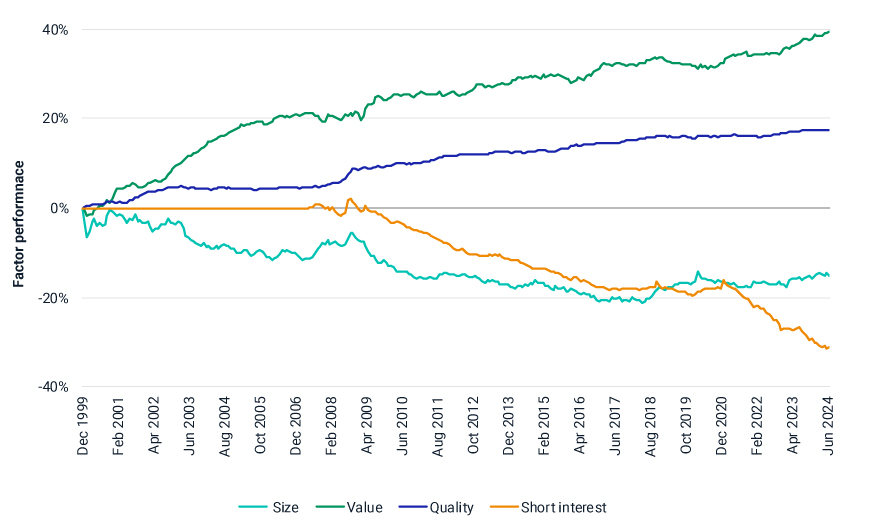The height and width of the screenshot is (532, 870).
Task: Click the Dec 2006 x-axis label
Action: [x=296, y=426]
